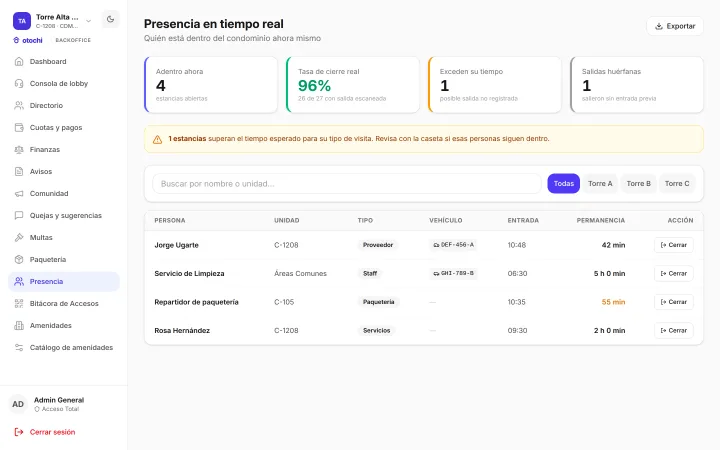The width and height of the screenshot is (720, 450).
Task: Open the Paquetería menu item
Action: pyautogui.click(x=64, y=259)
